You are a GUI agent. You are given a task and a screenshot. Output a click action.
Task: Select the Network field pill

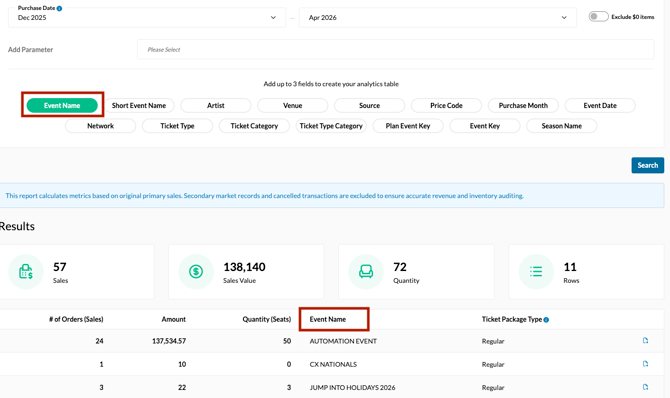100,126
